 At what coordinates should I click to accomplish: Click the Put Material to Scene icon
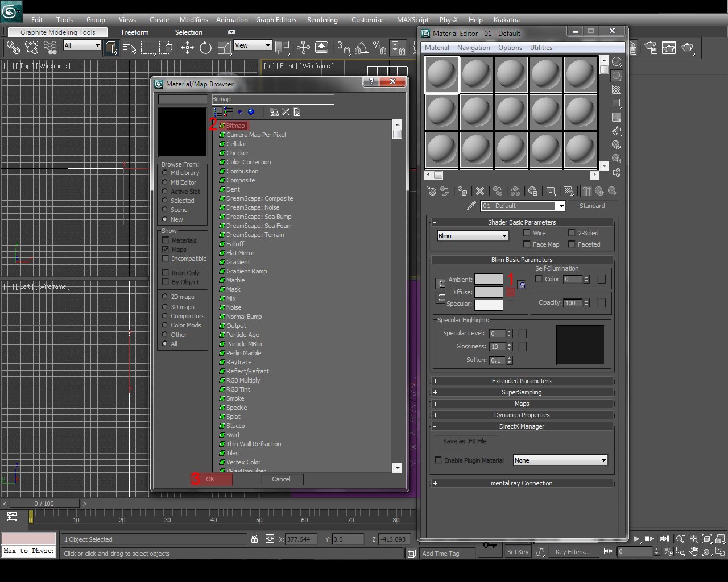click(445, 191)
